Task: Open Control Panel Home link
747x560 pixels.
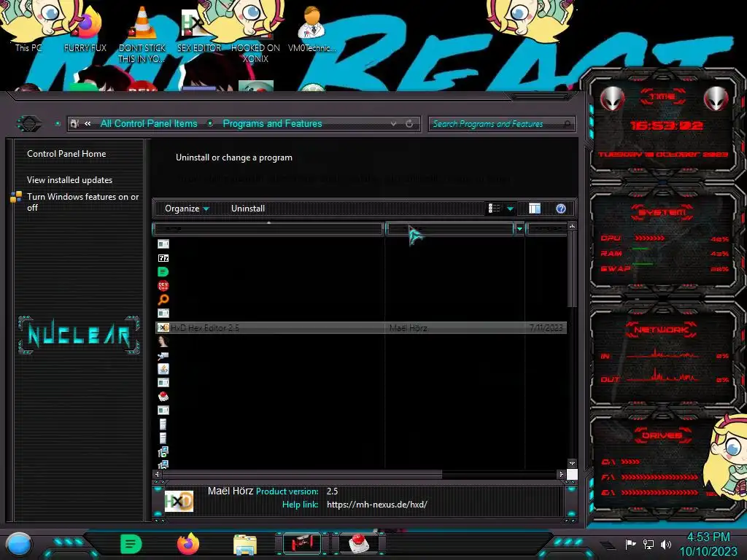Action: (66, 154)
